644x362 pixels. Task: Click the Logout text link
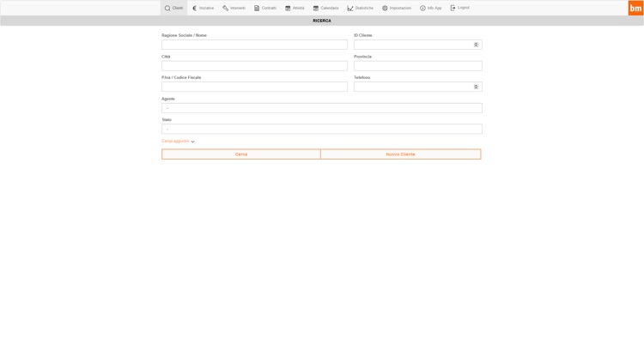click(x=464, y=8)
